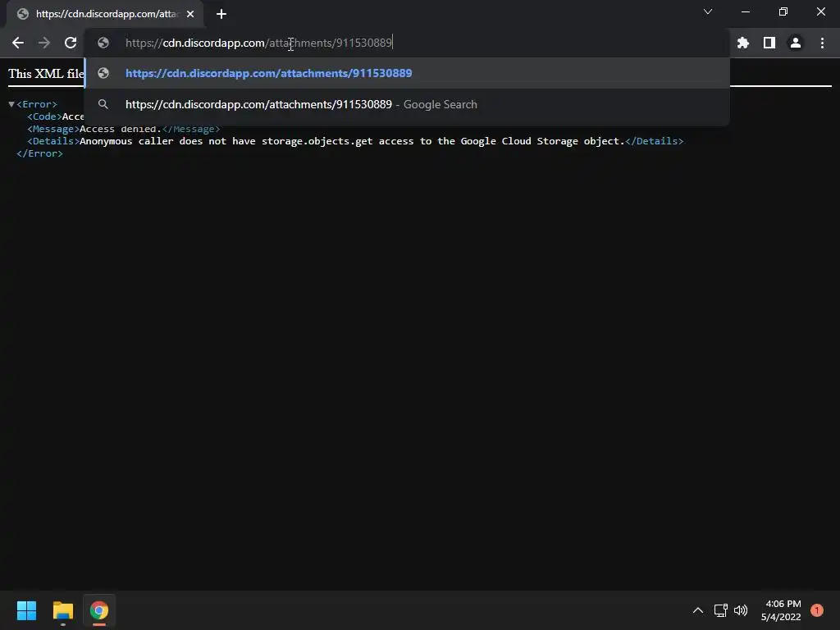Image resolution: width=840 pixels, height=630 pixels.
Task: Click the globe icon in the address bar
Action: point(103,43)
